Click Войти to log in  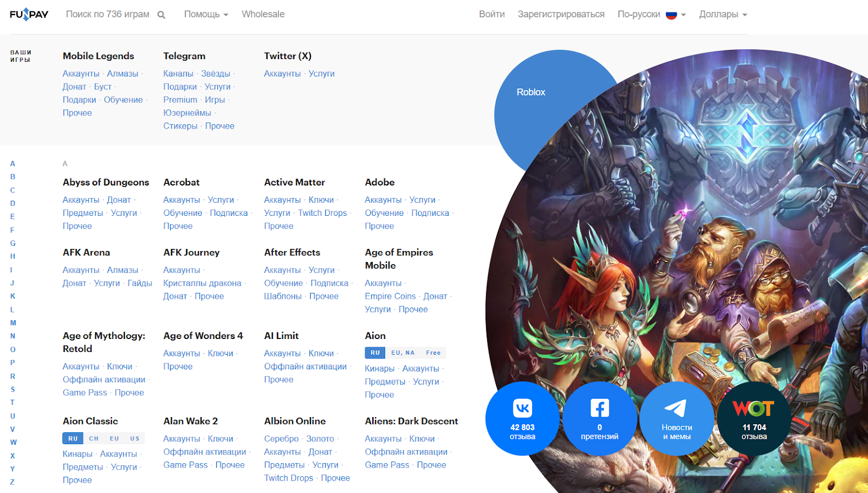(x=492, y=14)
